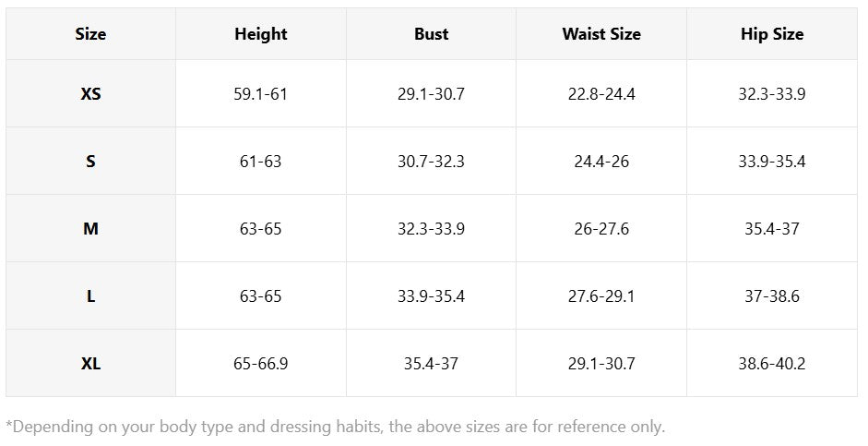Click the hip value 37-38.6
The image size is (868, 446).
772,296
